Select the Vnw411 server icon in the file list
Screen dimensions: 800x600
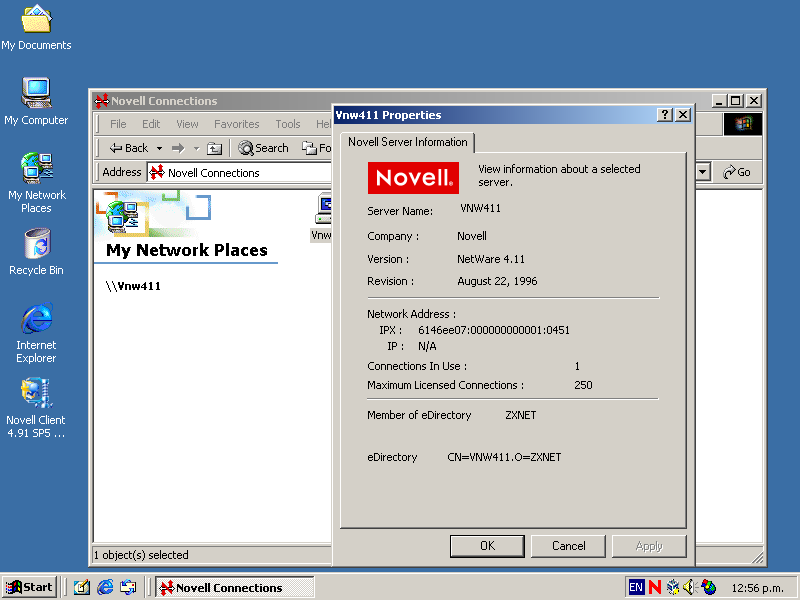point(321,217)
